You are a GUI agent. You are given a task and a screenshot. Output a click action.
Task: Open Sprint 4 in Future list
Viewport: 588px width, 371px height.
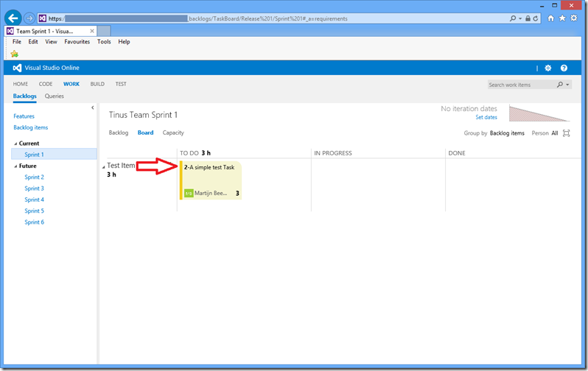click(x=34, y=199)
